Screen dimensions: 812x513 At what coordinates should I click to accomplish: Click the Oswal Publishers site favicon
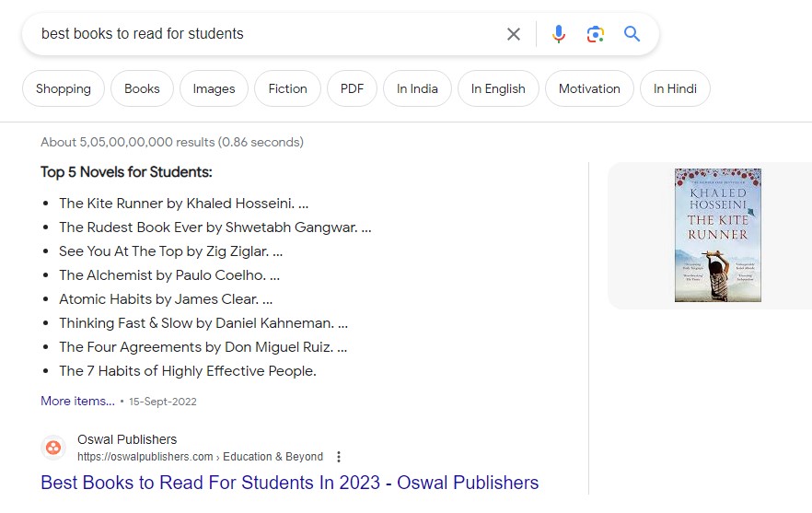(53, 448)
